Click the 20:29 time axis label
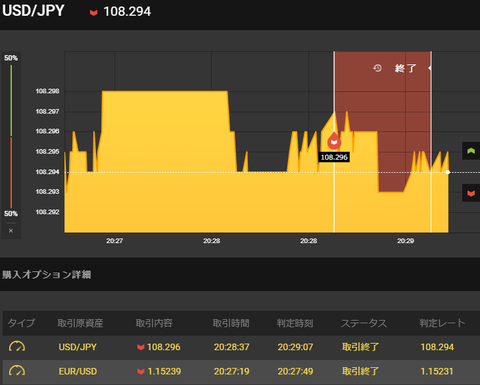The image size is (480, 385). (x=405, y=241)
